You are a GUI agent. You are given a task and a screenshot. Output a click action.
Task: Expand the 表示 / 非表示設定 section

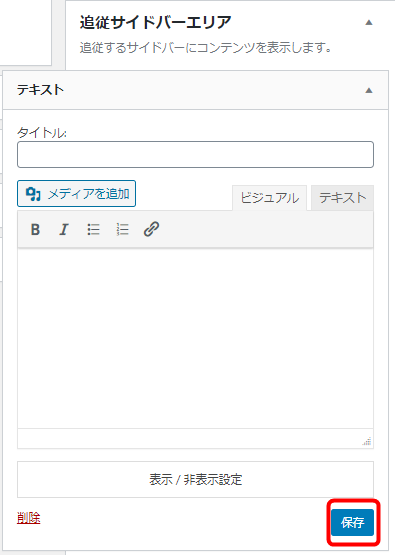195,479
